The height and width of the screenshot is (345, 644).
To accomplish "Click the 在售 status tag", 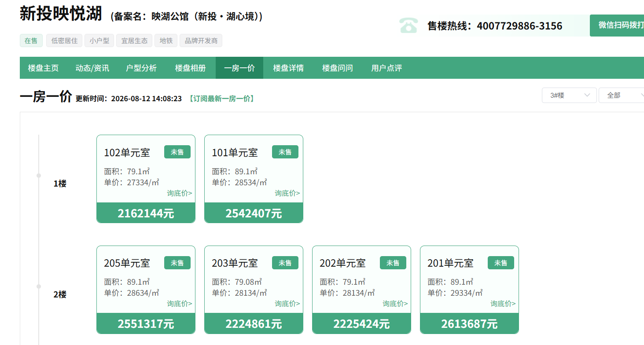I will [31, 40].
